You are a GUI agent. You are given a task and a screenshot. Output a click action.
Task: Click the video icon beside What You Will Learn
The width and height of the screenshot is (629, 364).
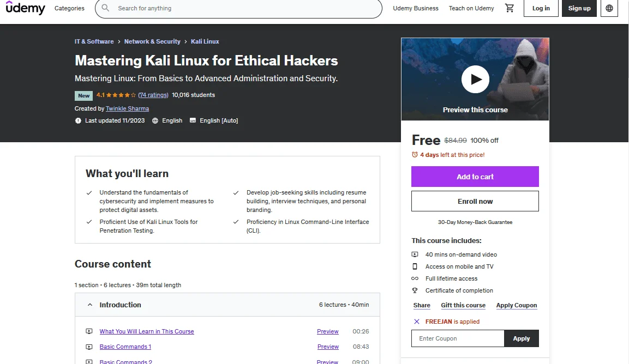(x=89, y=331)
